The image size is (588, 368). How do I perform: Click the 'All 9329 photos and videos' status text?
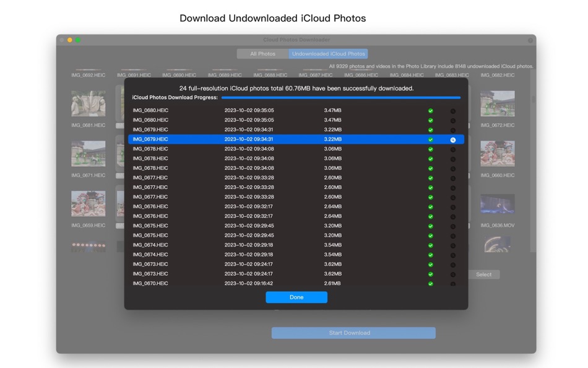tap(431, 66)
